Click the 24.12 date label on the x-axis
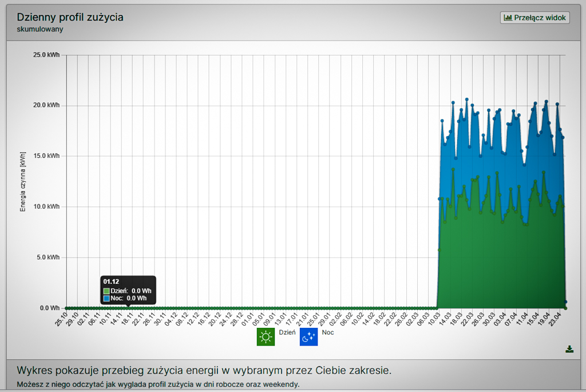Screen dimensions: 586x392 tap(225, 319)
